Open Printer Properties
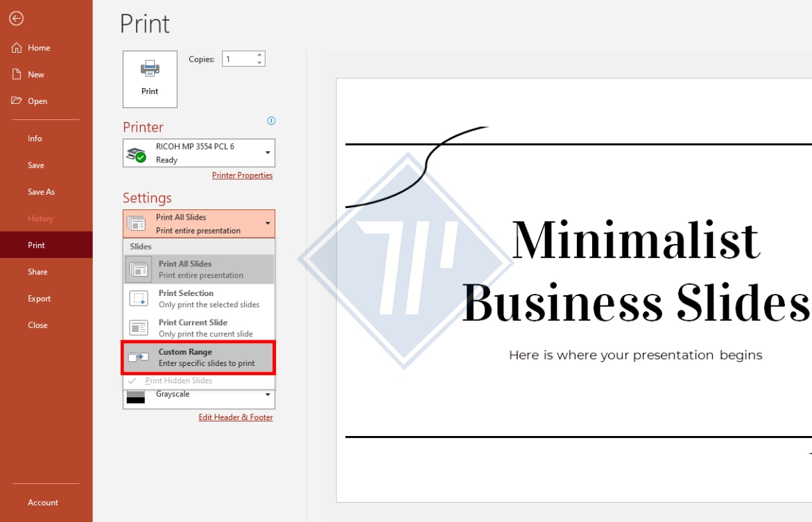Image resolution: width=812 pixels, height=522 pixels. coord(242,175)
